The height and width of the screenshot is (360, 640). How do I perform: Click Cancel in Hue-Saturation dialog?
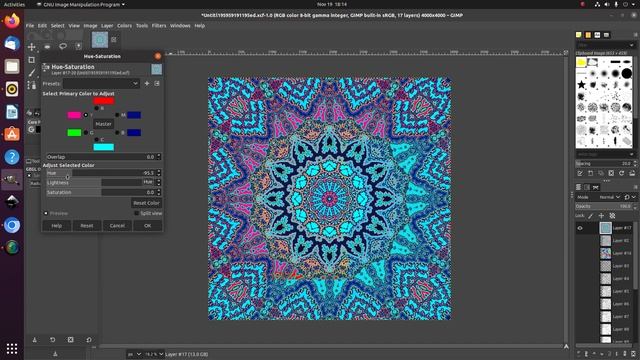(117, 225)
